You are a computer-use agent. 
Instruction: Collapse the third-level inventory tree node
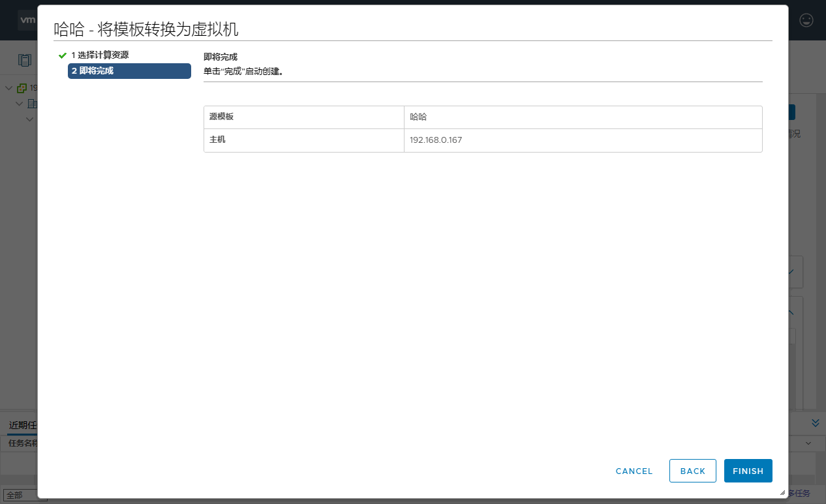[x=29, y=119]
